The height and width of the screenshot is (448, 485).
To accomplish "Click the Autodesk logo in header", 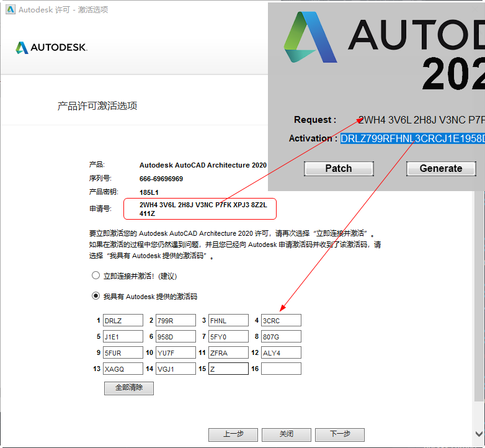I will 51,47.
